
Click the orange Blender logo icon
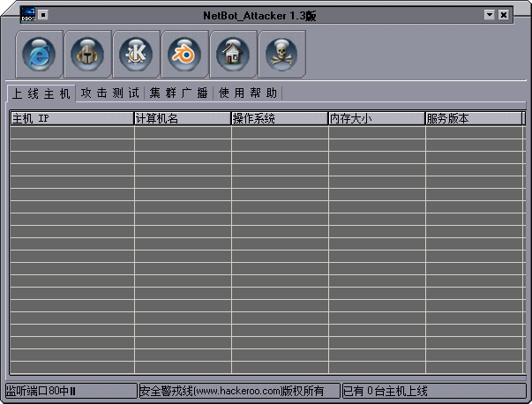pyautogui.click(x=185, y=54)
